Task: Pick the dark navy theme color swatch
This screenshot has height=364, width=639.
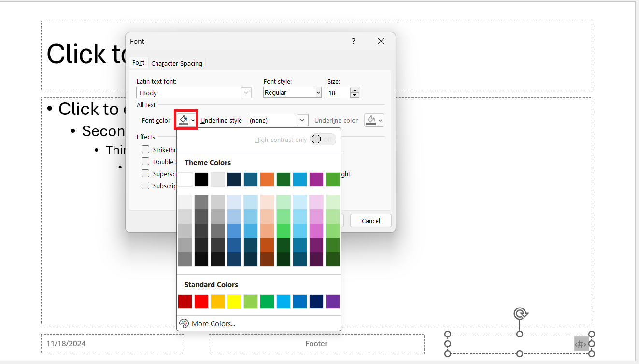Action: coord(234,180)
